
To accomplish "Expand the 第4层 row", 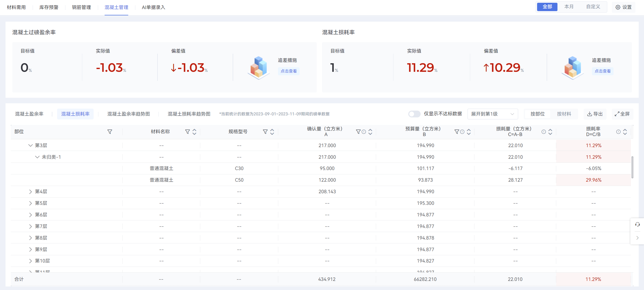I will [x=30, y=191].
